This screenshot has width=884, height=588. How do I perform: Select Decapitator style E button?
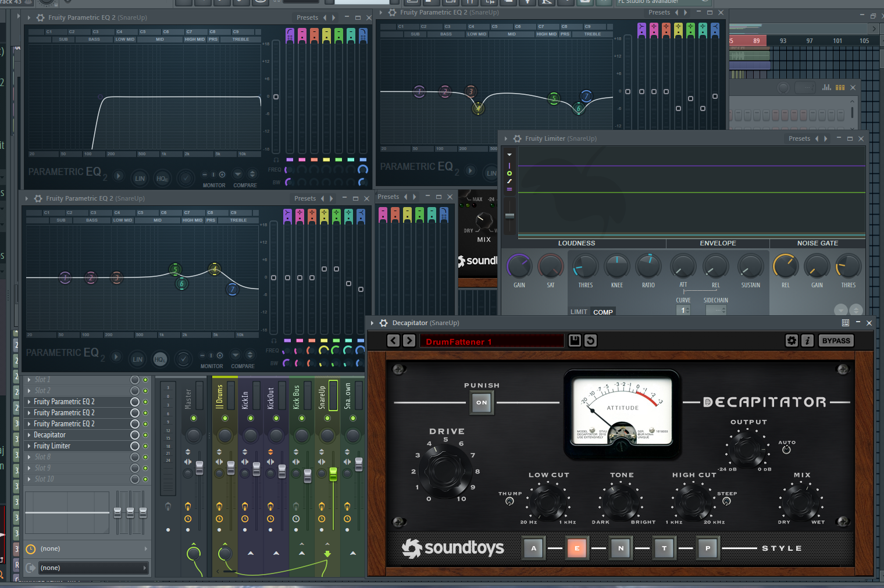point(577,548)
